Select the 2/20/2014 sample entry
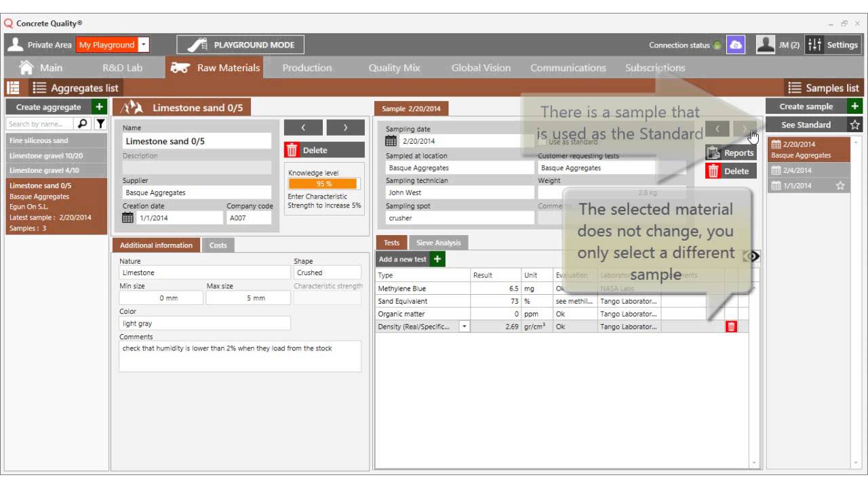The image size is (868, 488). click(808, 149)
